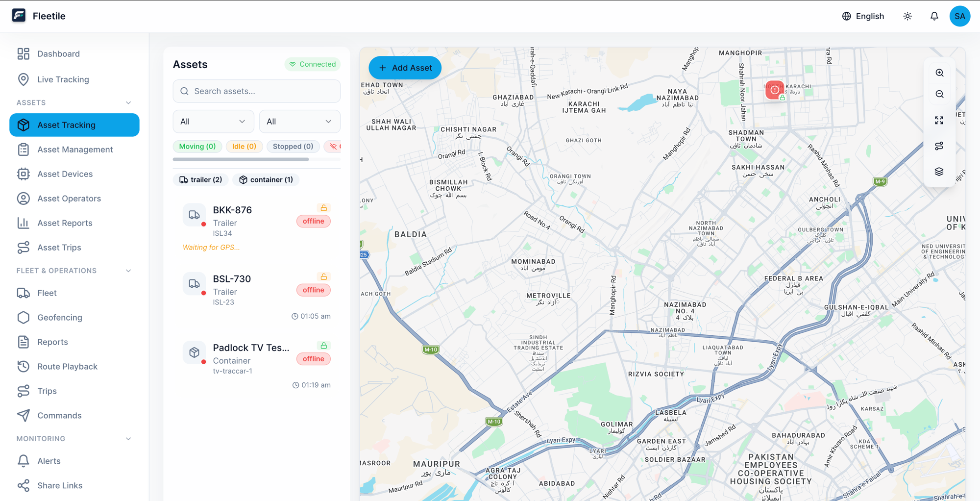Click the red asset marker on map
The height and width of the screenshot is (501, 980).
774,90
